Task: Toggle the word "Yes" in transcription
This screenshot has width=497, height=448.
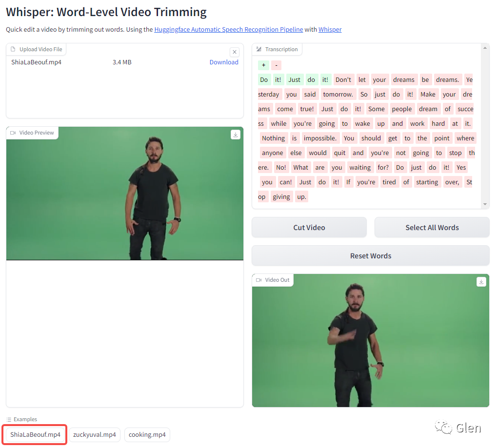Action: (x=461, y=167)
